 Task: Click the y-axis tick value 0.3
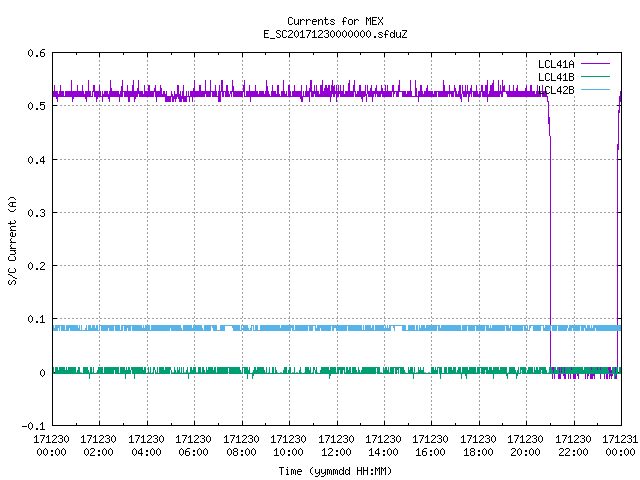tap(36, 213)
